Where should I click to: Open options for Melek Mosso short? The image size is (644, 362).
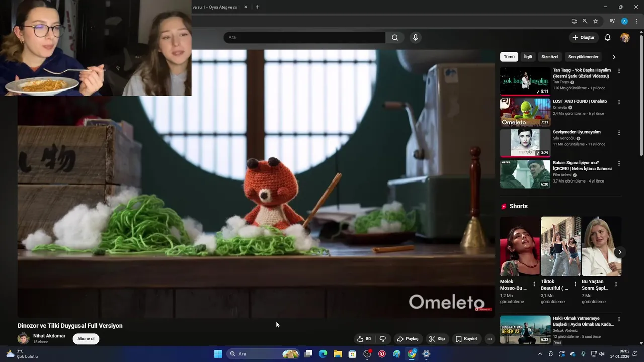pos(534,284)
